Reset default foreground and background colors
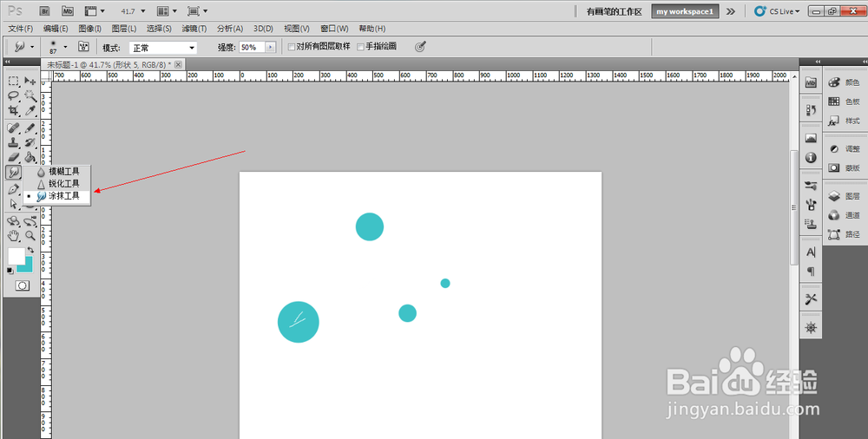Image resolution: width=868 pixels, height=439 pixels. click(10, 270)
